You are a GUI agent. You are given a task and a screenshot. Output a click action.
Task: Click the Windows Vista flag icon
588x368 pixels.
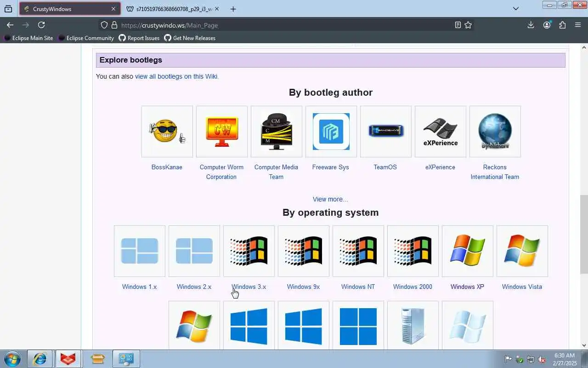[x=522, y=251]
